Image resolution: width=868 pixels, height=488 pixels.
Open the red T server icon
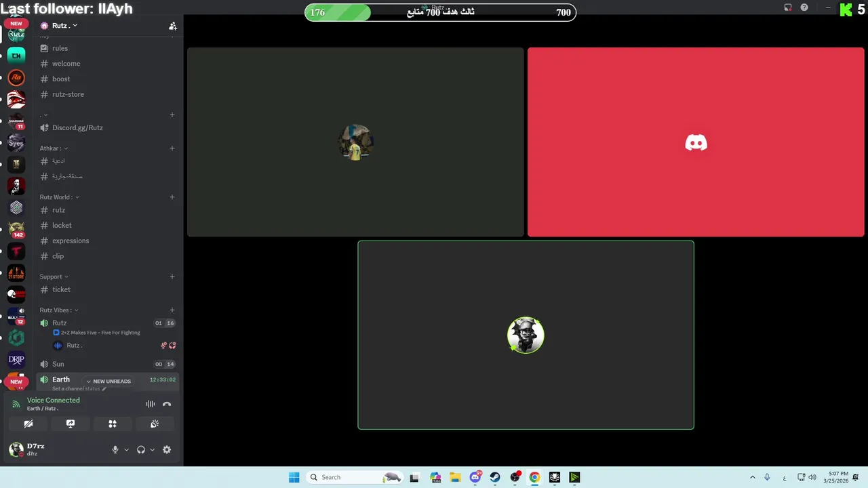(16, 251)
